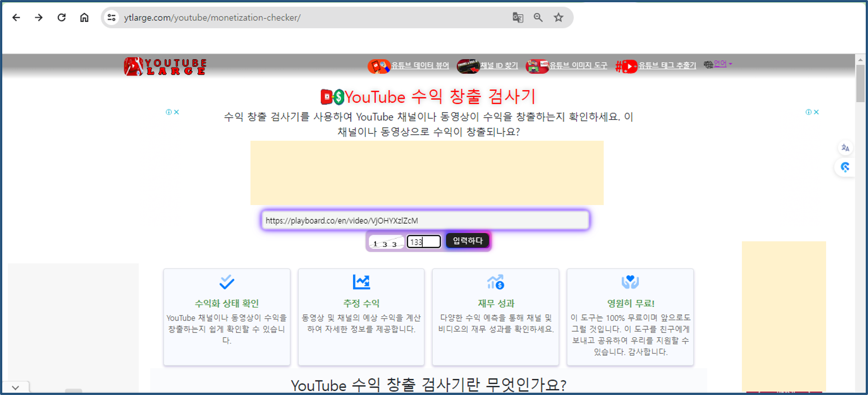The height and width of the screenshot is (395, 868).
Task: Select the YouTube 수익 창출 검사기란 무엇인가요? heading
Action: pos(428,385)
